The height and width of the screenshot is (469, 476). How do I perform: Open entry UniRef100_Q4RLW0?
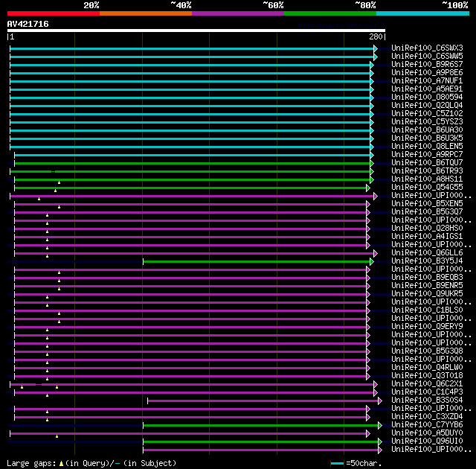427,368
